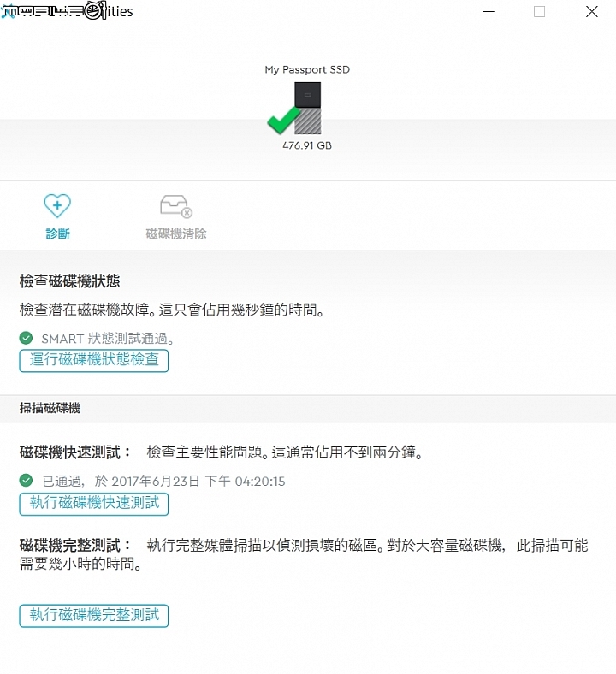
Task: Click the 檢查潛在磁碟機故障 description text
Action: pyautogui.click(x=172, y=310)
